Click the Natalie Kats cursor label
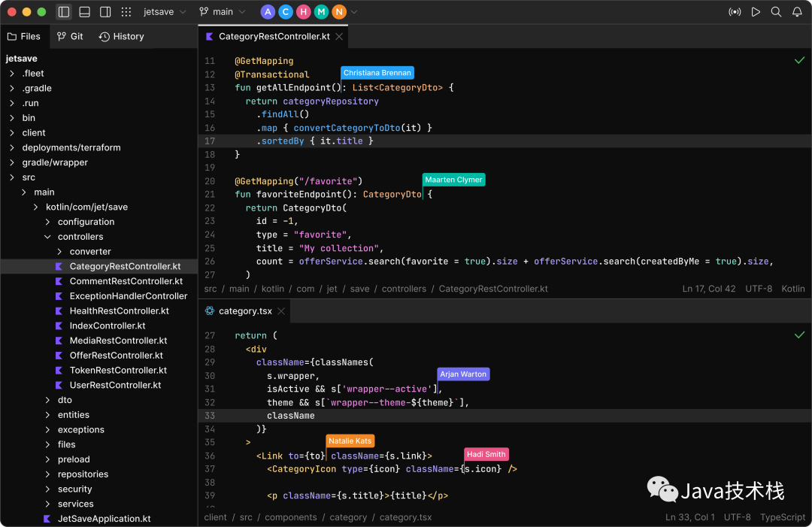Image resolution: width=812 pixels, height=527 pixels. [x=350, y=441]
